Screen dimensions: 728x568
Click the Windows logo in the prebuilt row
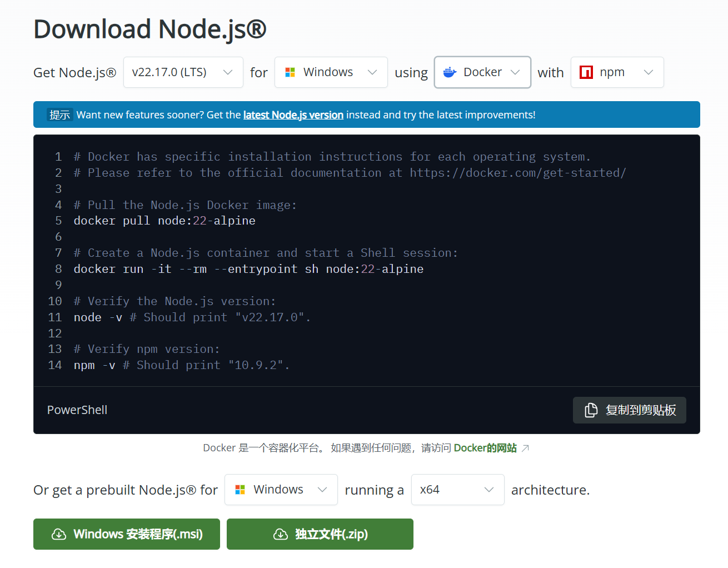[x=240, y=490]
